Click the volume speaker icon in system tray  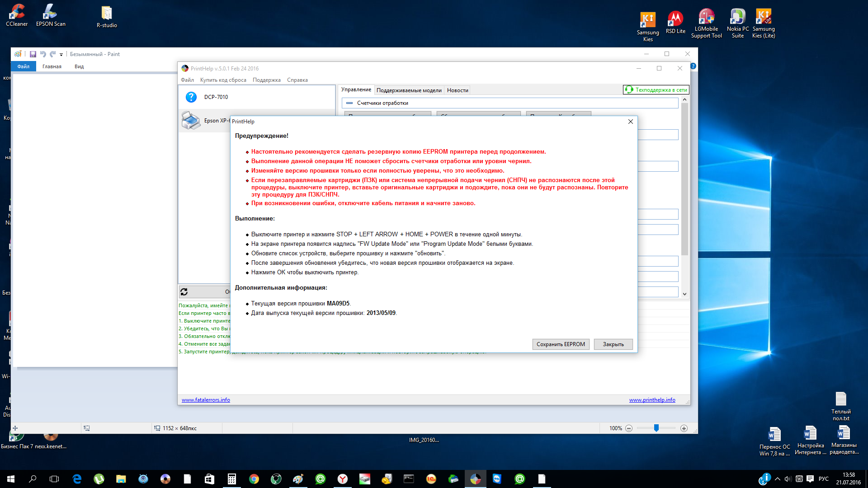pyautogui.click(x=788, y=479)
